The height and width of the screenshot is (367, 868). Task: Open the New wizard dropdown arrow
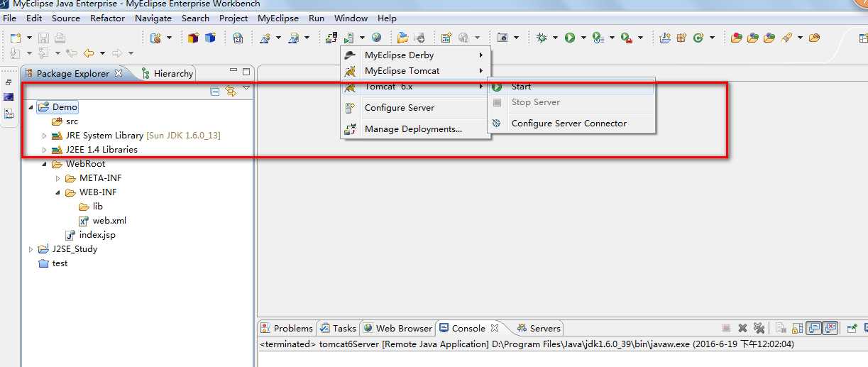pos(28,38)
